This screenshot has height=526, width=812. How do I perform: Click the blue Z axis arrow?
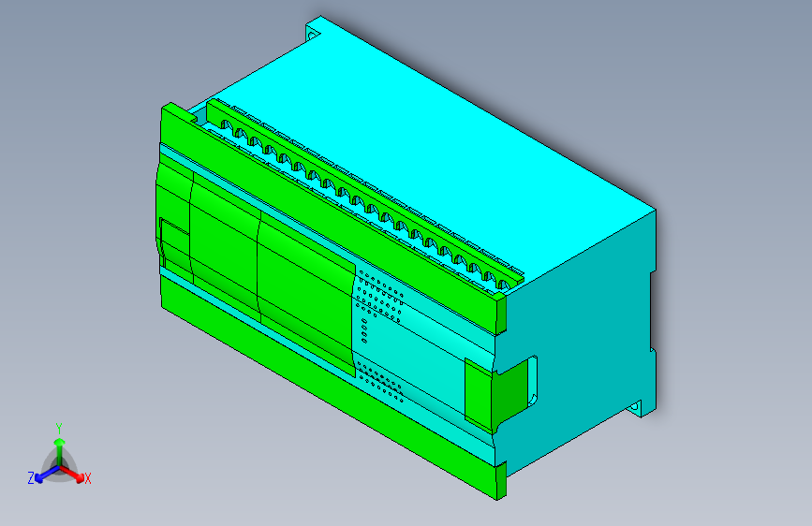coord(47,474)
